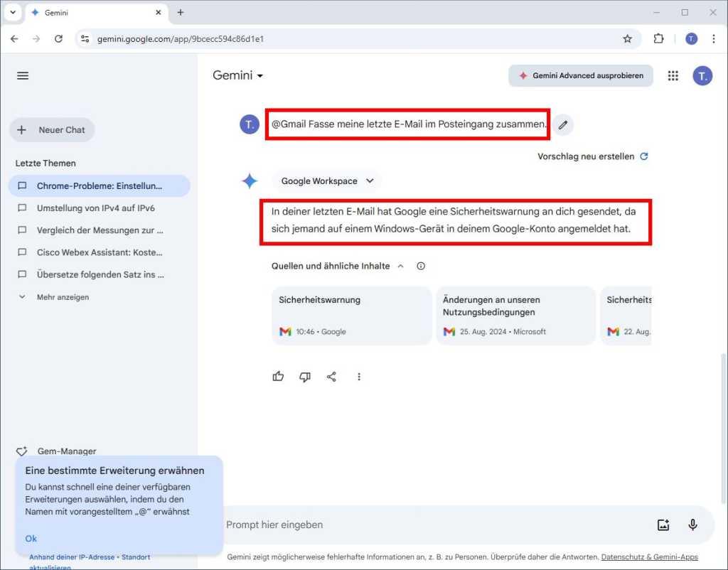728x570 pixels.
Task: Share the Gemini response
Action: pos(331,376)
